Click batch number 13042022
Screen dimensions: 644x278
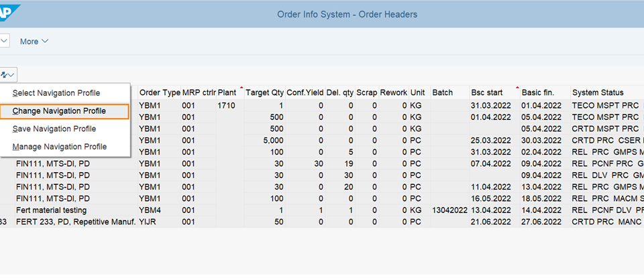(x=449, y=210)
